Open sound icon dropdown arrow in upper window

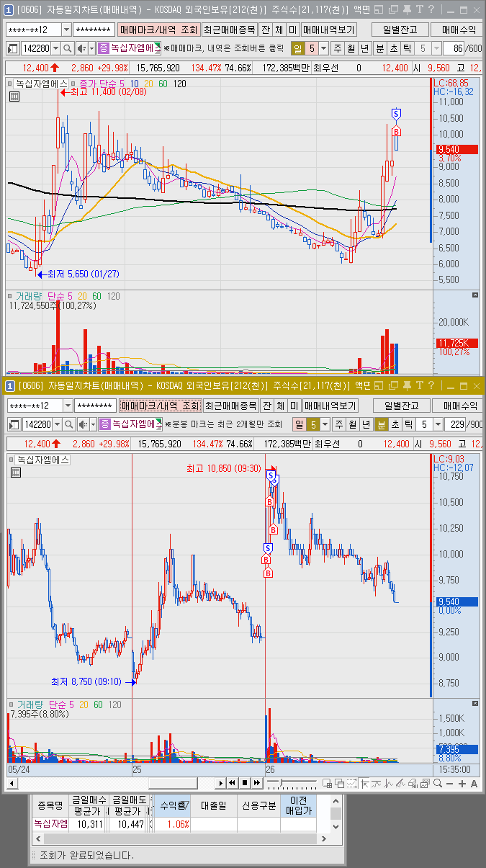91,48
